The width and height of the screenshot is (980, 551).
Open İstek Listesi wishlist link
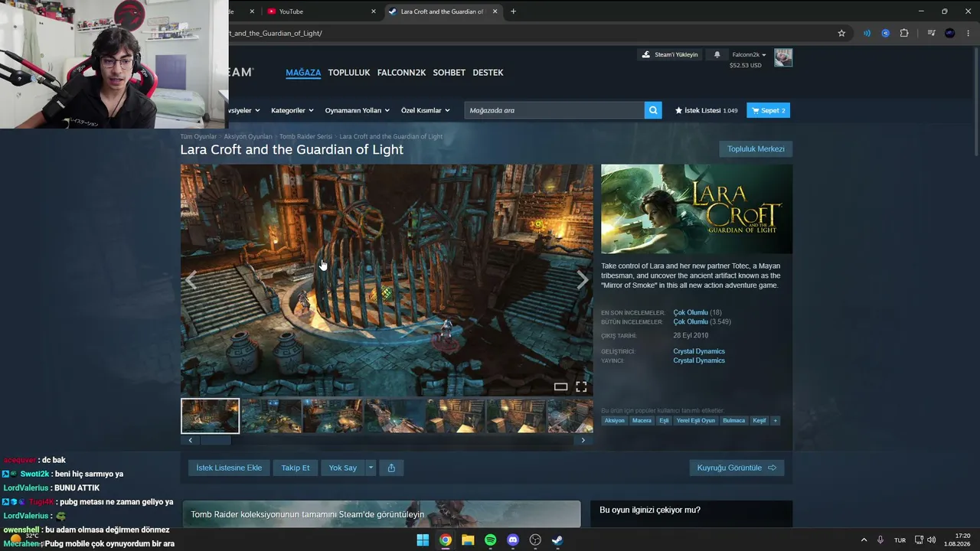(x=706, y=110)
